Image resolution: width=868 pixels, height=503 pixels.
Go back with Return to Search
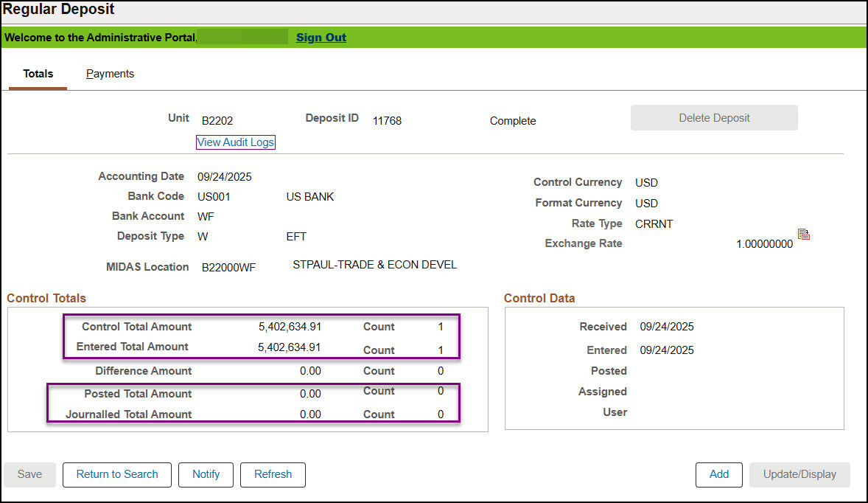click(117, 474)
